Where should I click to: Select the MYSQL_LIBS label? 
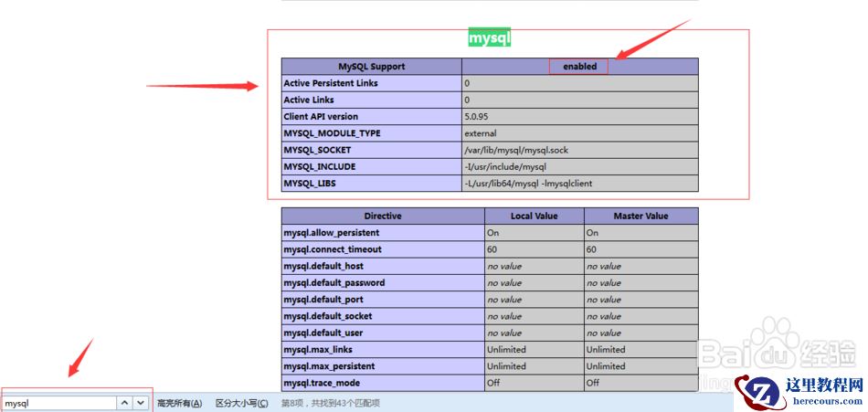pyautogui.click(x=310, y=184)
